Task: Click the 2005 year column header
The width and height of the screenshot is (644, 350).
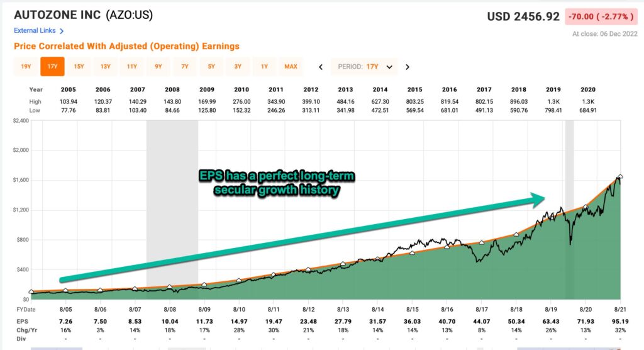Action: 68,89
